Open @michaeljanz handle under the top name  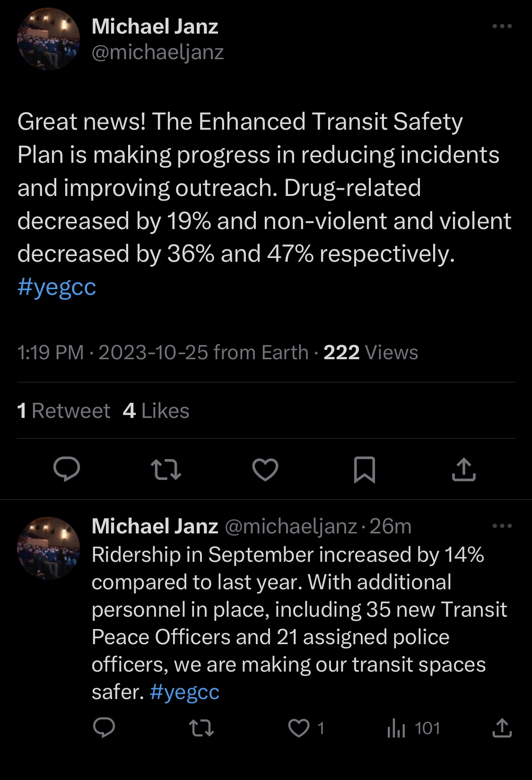[157, 52]
